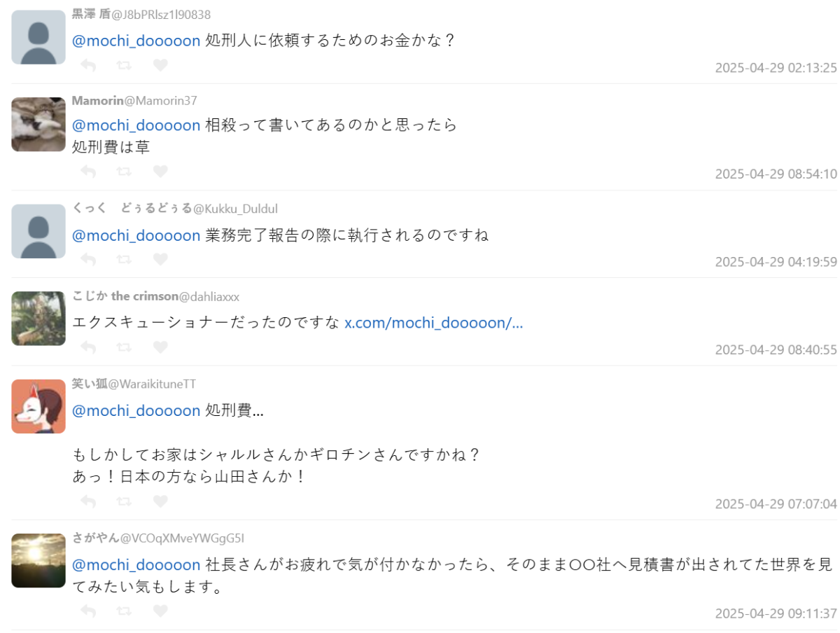The image size is (840, 633).
Task: Like the tweet by 黒澤 盾
Action: coord(160,65)
